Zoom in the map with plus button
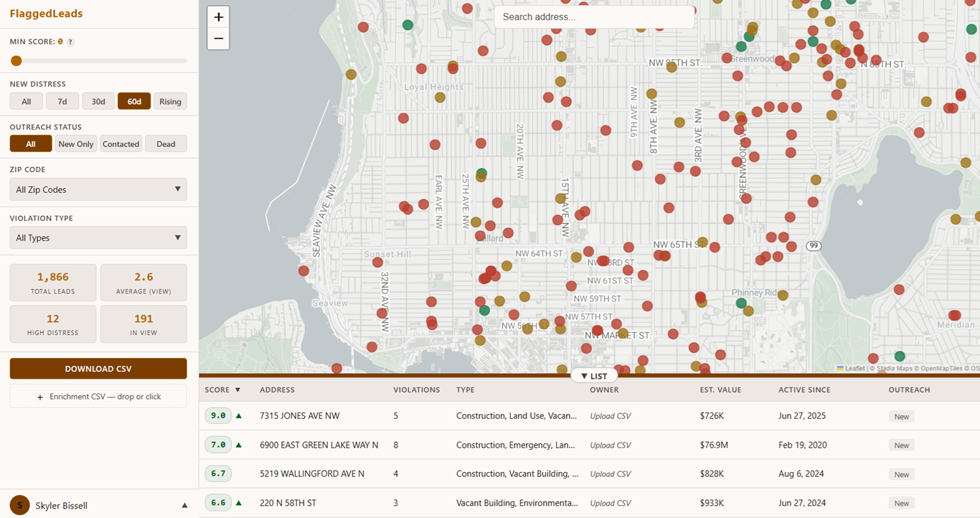The width and height of the screenshot is (980, 518). pos(219,17)
